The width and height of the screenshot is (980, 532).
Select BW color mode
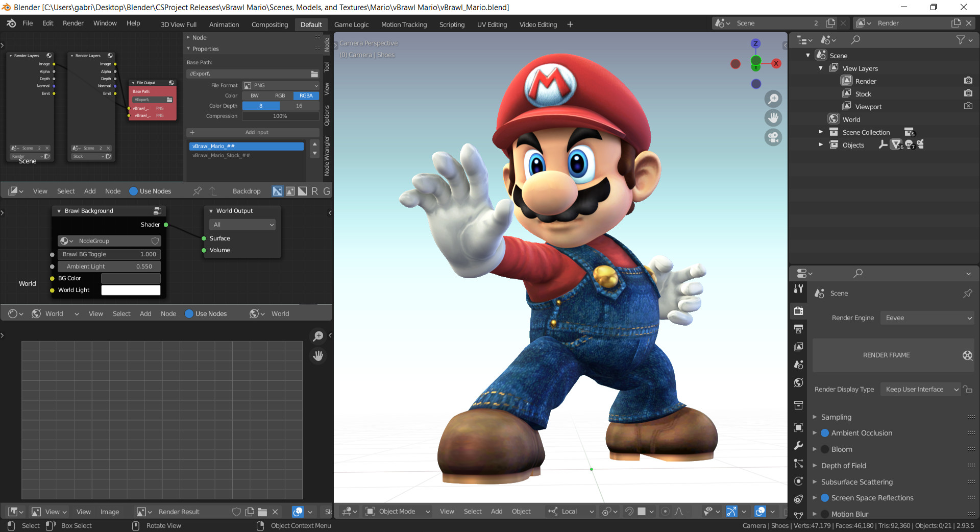click(255, 95)
